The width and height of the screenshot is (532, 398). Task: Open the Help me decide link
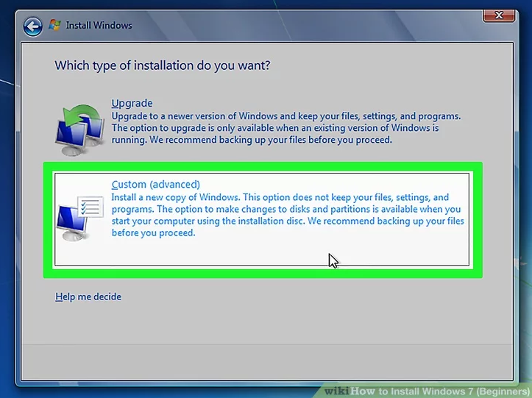pos(88,296)
